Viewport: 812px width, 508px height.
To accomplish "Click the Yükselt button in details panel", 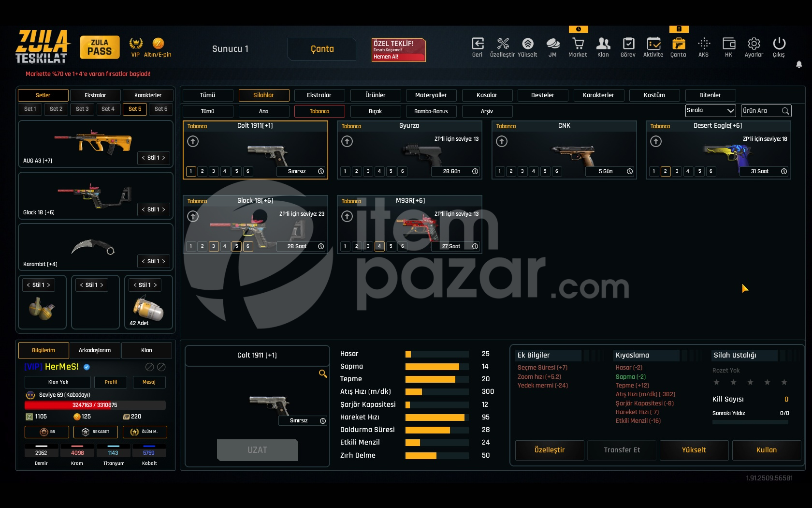I will (x=694, y=450).
